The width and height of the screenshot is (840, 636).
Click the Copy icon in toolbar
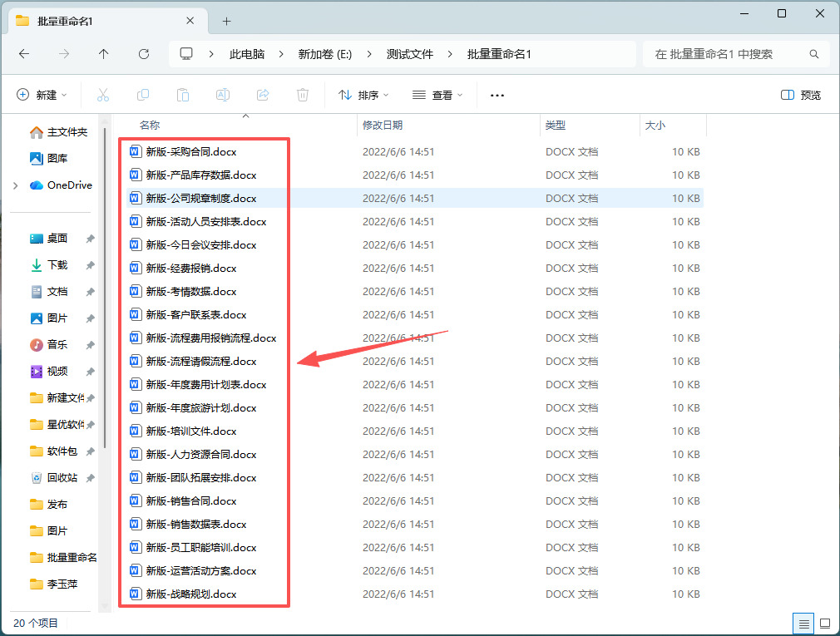coord(143,96)
